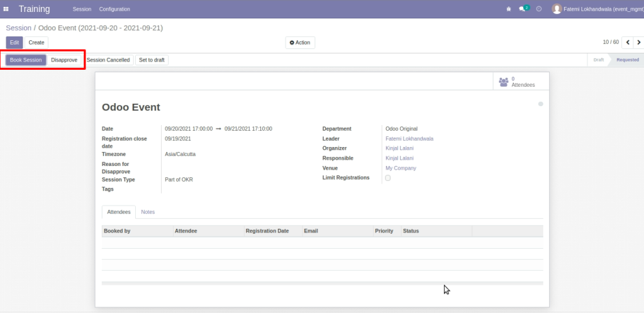Toggle Limit Registrations checkbox

coord(387,178)
